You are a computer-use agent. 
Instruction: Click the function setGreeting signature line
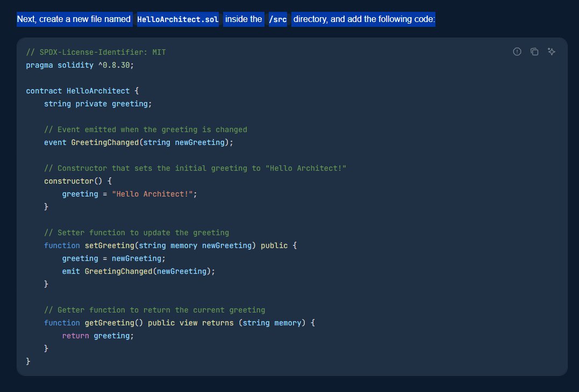170,245
